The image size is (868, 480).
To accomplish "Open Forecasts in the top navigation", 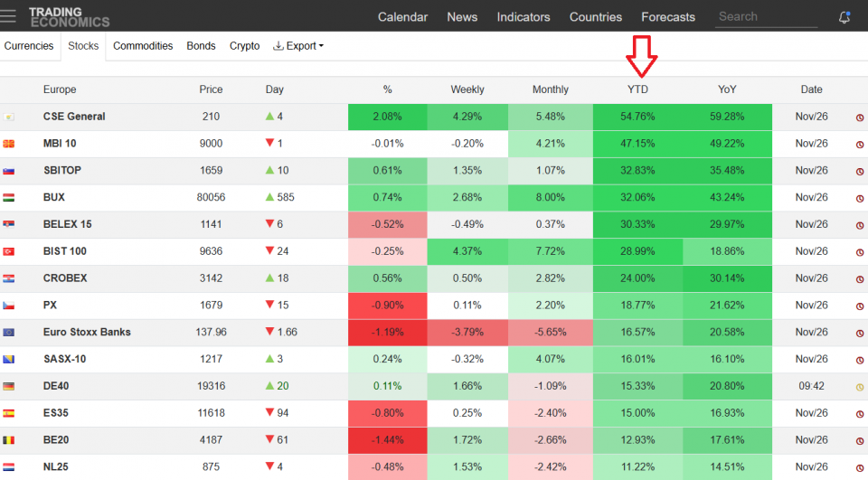I will click(x=668, y=17).
